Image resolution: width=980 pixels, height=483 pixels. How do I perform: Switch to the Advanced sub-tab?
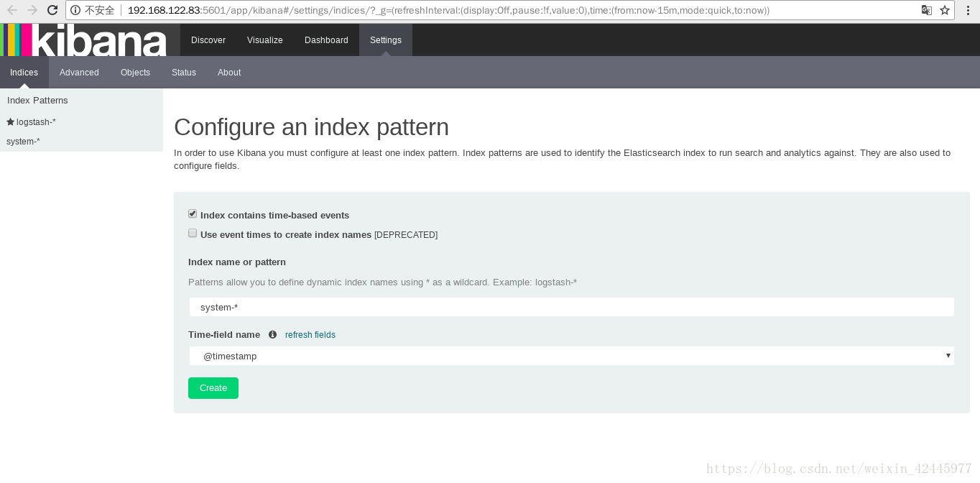[79, 73]
